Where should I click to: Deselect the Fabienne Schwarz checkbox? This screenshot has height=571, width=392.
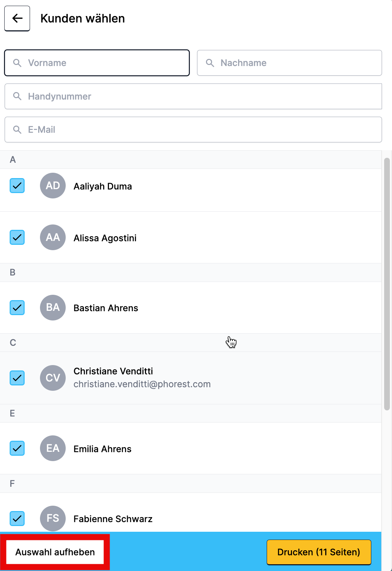[17, 519]
